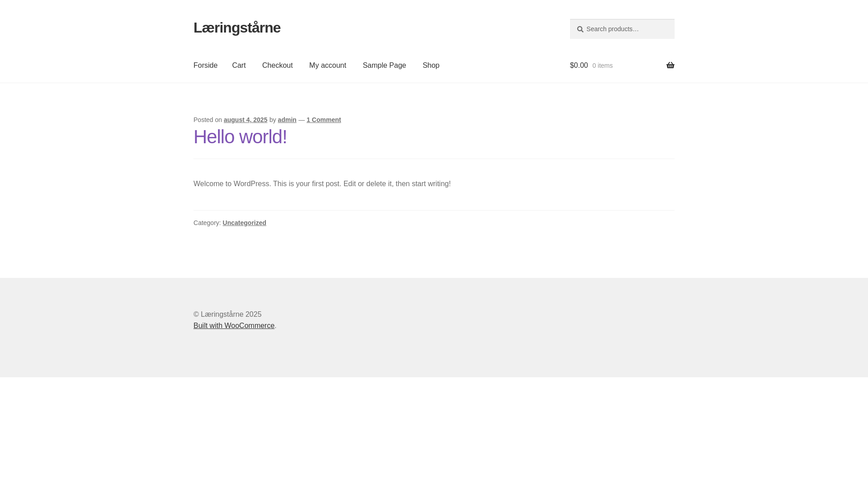Click the '0 items' cart text
This screenshot has width=868, height=488.
point(602,66)
